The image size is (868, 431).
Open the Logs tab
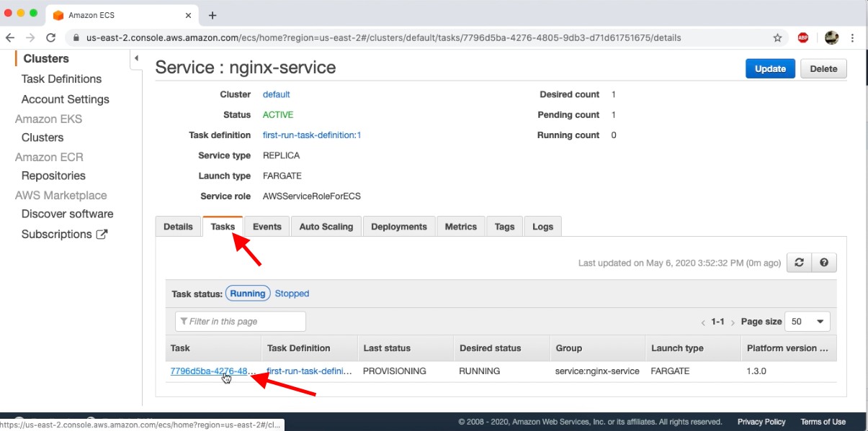click(542, 226)
